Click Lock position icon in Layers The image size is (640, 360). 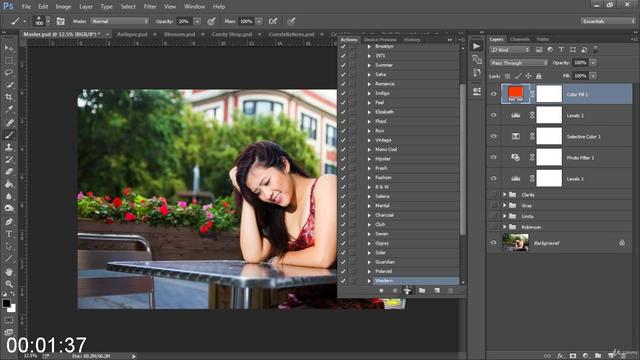528,76
